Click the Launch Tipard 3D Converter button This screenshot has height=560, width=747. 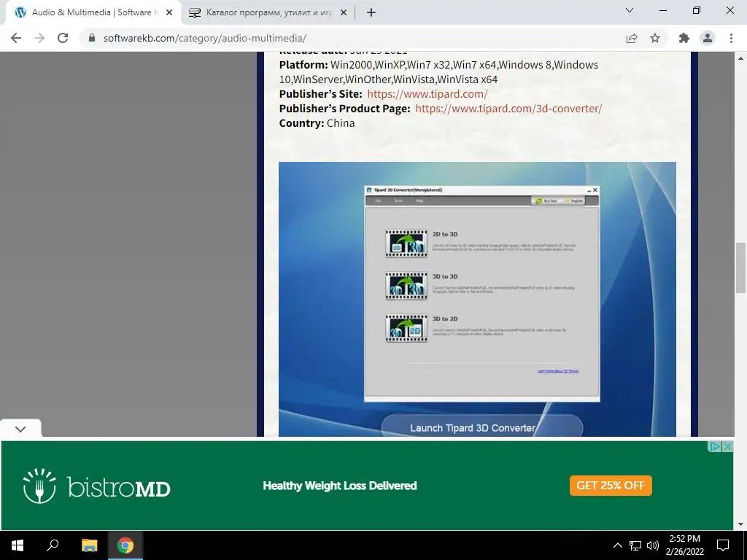(481, 427)
